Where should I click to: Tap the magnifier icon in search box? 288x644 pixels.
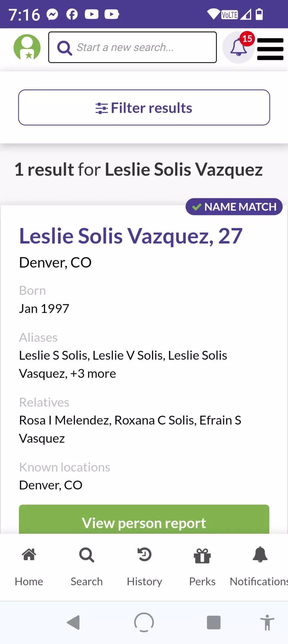65,48
